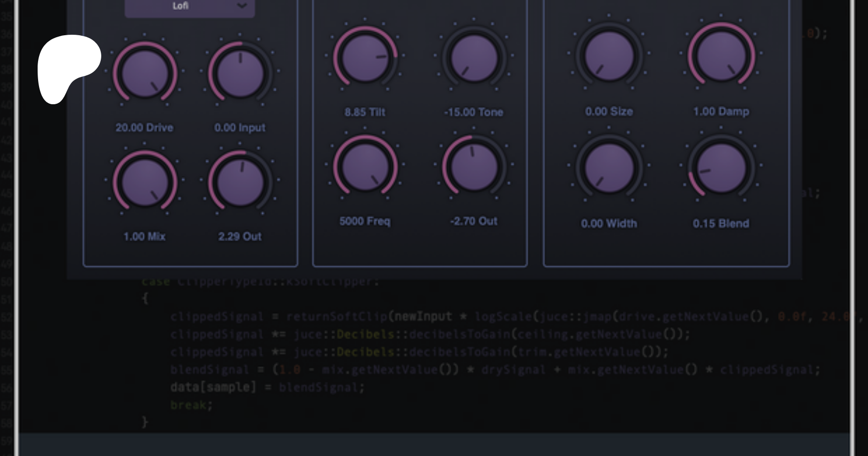This screenshot has width=868, height=456.
Task: Click the 0.00 Size value label
Action: pyautogui.click(x=609, y=111)
